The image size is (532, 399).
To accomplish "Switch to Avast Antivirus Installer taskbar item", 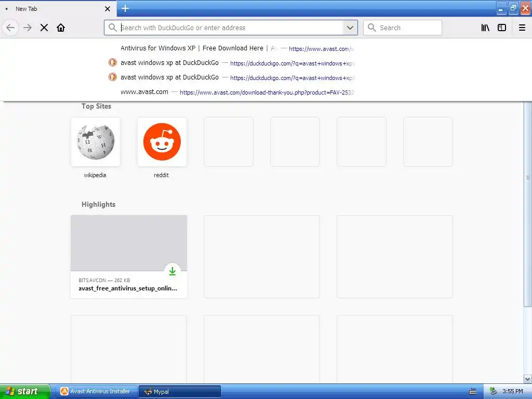I will click(97, 391).
